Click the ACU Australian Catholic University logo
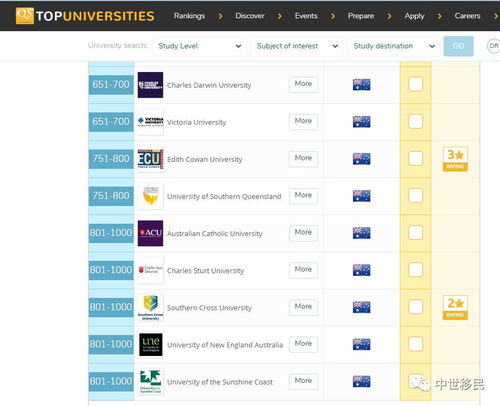Viewport: 500px width, 406px height. [x=150, y=233]
